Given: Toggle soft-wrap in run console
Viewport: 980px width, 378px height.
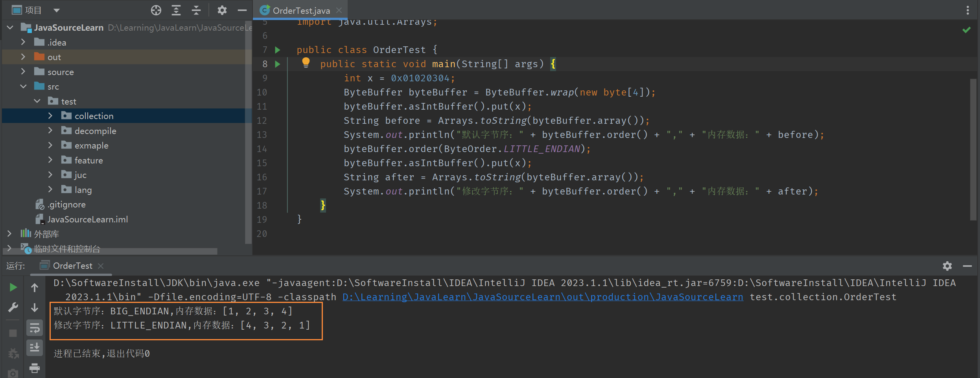Looking at the screenshot, I should (35, 328).
